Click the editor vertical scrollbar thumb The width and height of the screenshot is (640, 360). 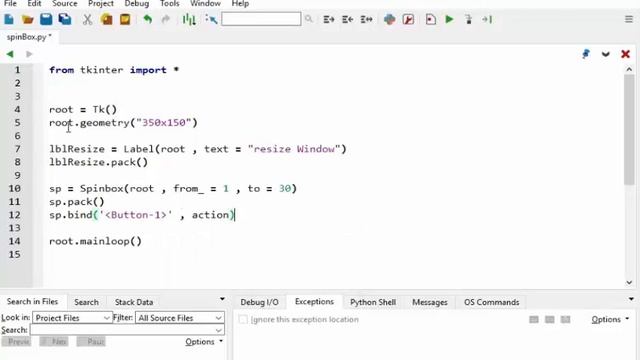coord(629,129)
